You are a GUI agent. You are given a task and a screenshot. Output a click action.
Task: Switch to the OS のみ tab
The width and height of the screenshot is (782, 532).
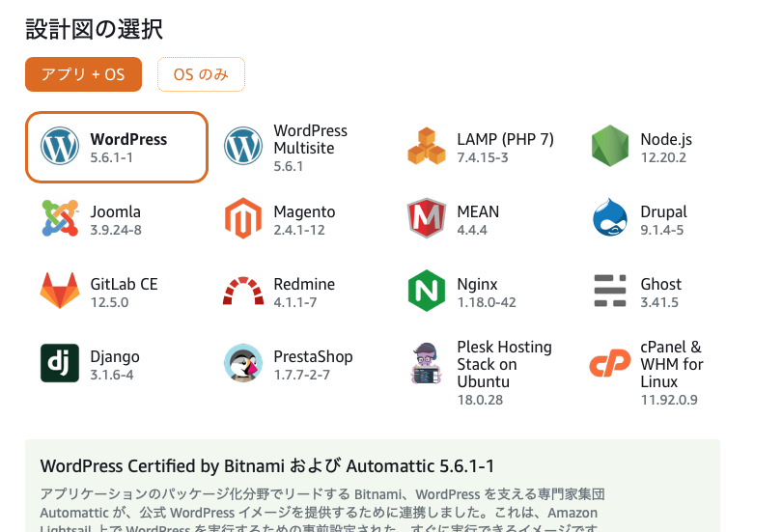(x=201, y=74)
